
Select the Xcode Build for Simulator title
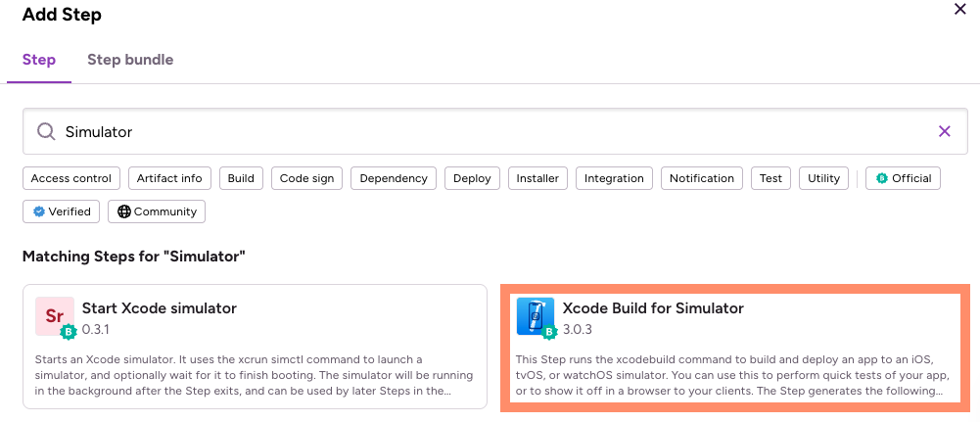[x=653, y=308]
